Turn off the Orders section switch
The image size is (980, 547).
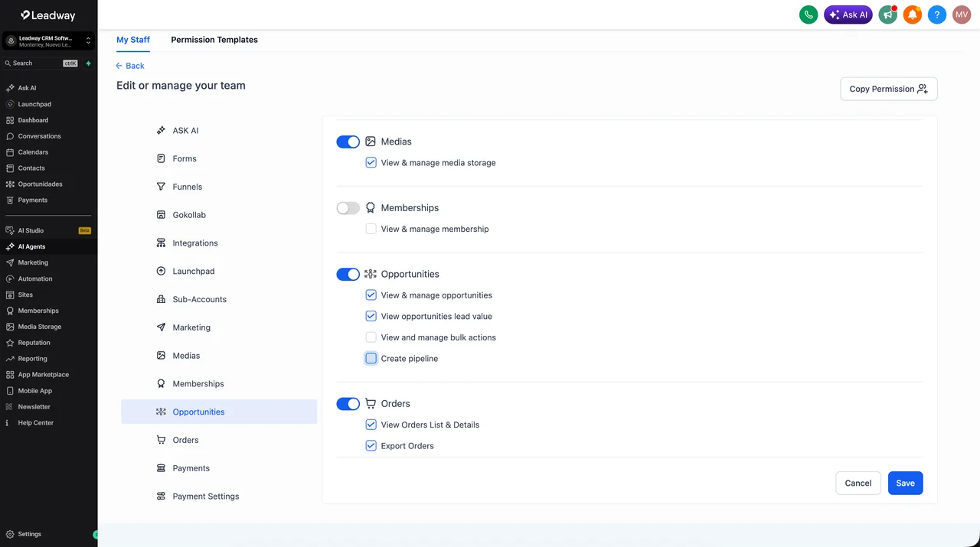click(x=348, y=403)
